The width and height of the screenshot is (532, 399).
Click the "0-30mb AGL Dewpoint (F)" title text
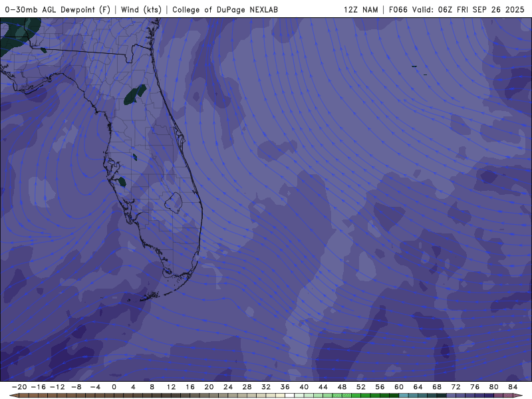(x=58, y=9)
